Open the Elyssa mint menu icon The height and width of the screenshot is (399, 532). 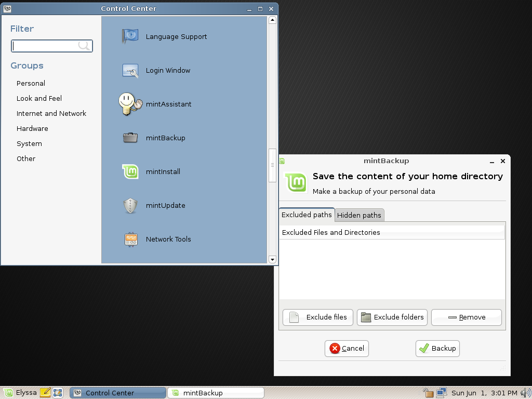(8, 393)
